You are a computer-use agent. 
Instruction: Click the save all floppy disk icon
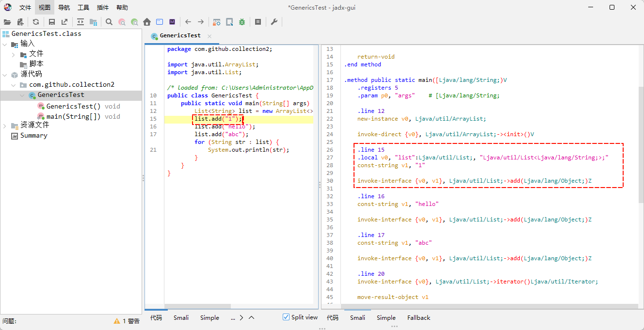tap(52, 22)
